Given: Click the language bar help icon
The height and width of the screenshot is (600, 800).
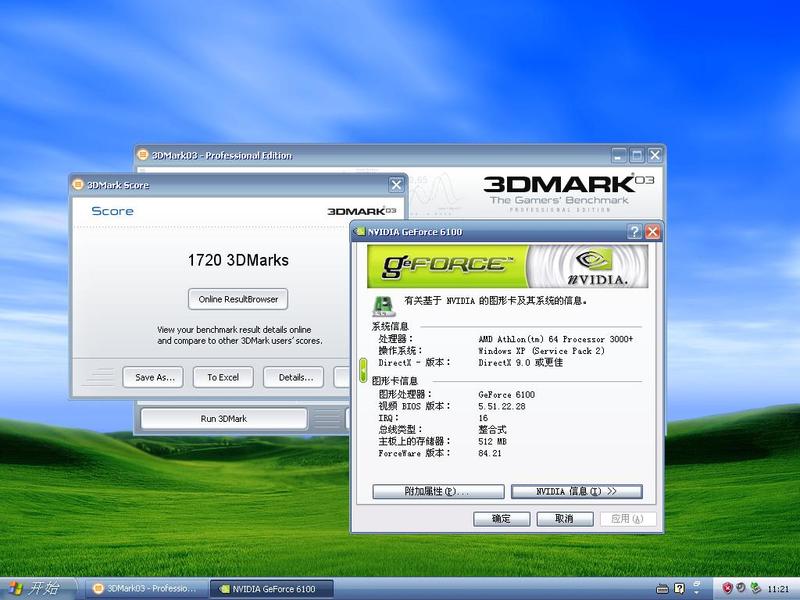Looking at the screenshot, I should [x=679, y=589].
